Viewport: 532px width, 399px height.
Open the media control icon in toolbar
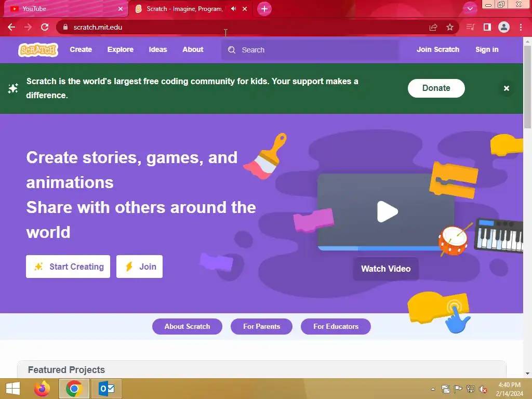(470, 27)
